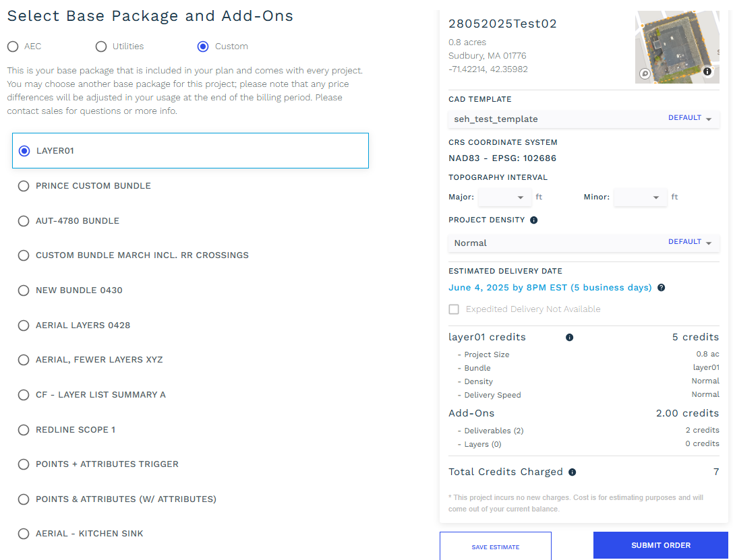
Task: Click the aerial map thumbnail
Action: point(677,47)
